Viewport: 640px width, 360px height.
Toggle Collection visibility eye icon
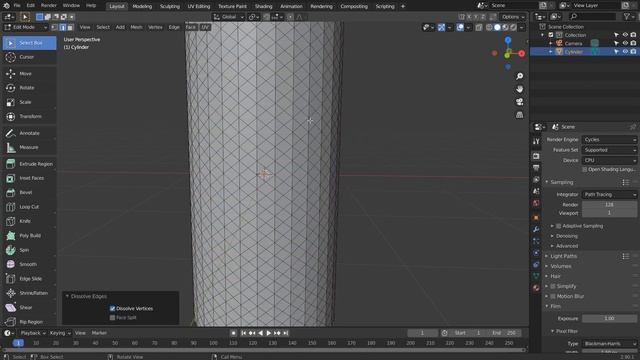tap(625, 35)
